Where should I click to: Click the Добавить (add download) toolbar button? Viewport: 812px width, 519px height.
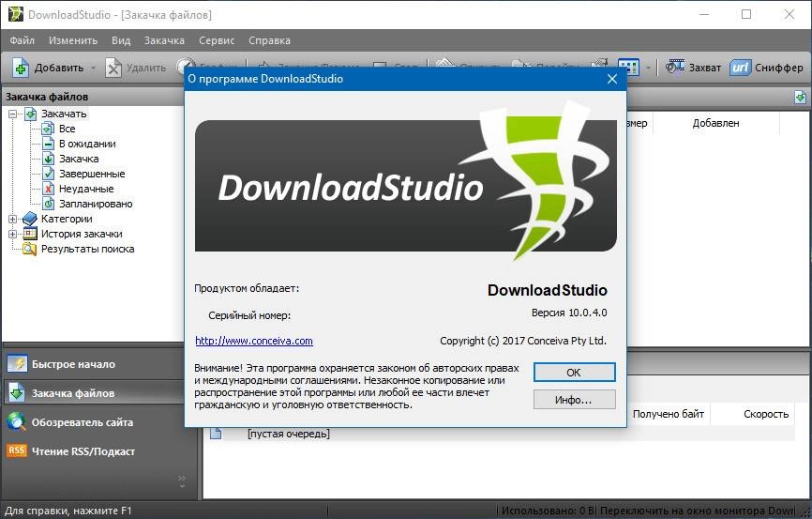click(x=48, y=68)
